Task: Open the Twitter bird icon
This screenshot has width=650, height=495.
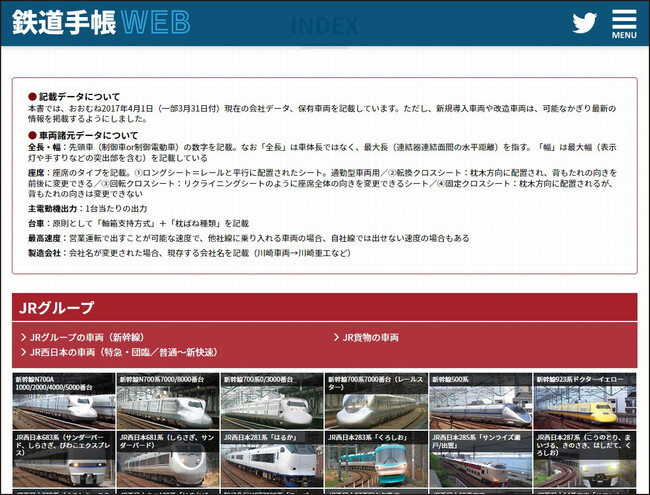Action: click(x=584, y=23)
